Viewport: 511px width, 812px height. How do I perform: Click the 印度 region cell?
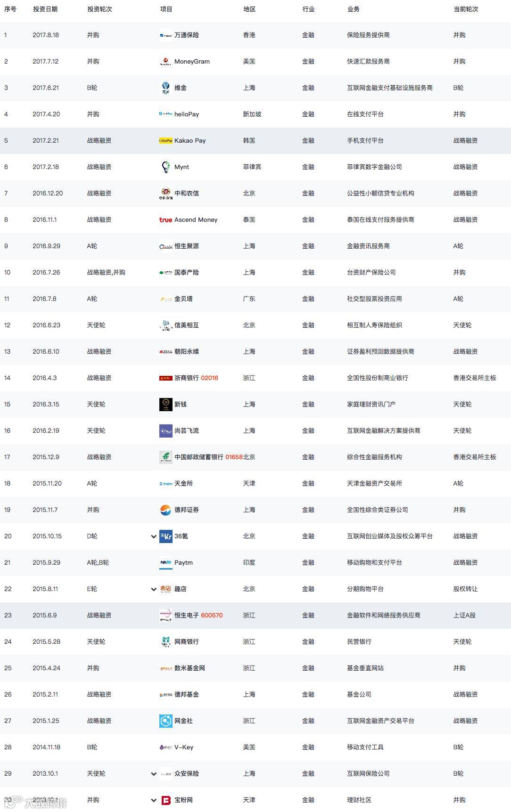coord(249,563)
